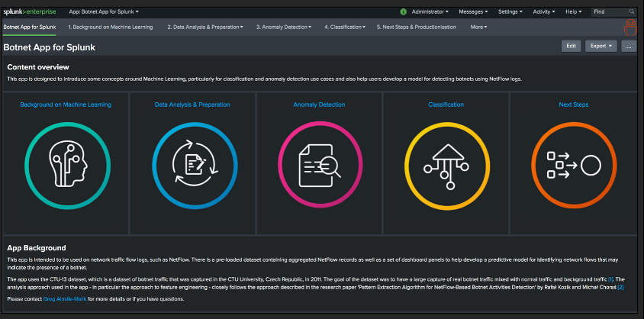The height and width of the screenshot is (319, 644).
Task: Follow the Data Analysis & Preparation link
Action: click(x=192, y=105)
